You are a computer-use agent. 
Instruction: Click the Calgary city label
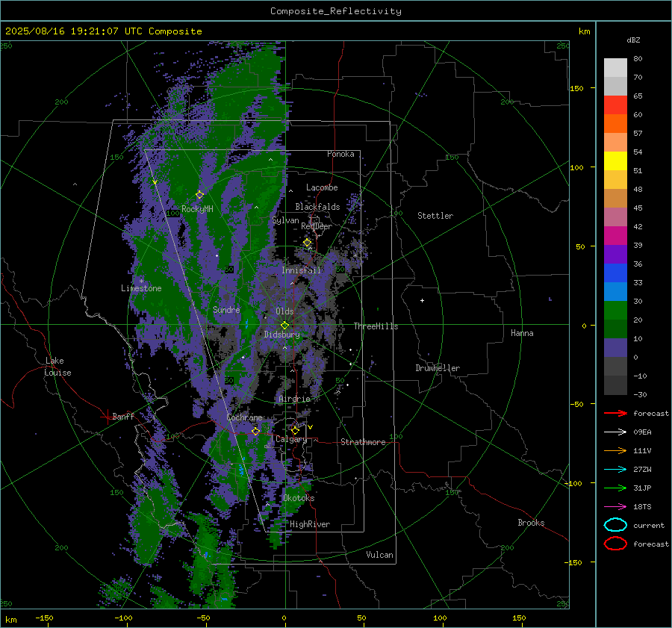(x=291, y=439)
